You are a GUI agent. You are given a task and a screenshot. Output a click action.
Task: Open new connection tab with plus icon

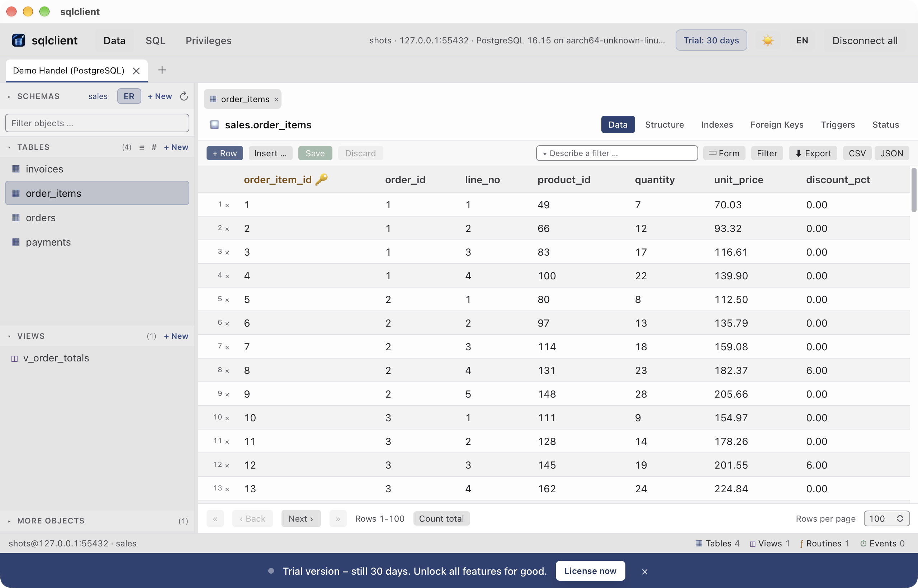[162, 70]
